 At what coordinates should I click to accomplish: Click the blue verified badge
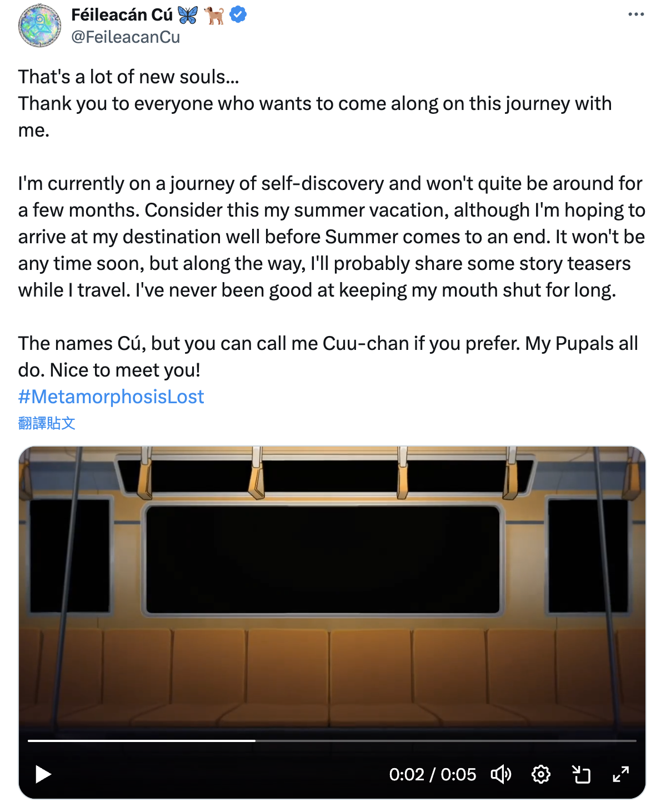coord(238,14)
